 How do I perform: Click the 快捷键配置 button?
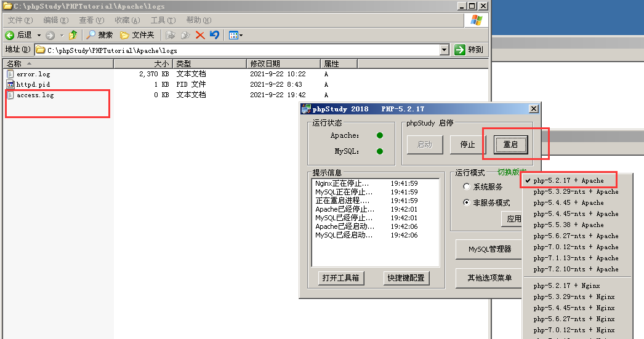tap(406, 278)
